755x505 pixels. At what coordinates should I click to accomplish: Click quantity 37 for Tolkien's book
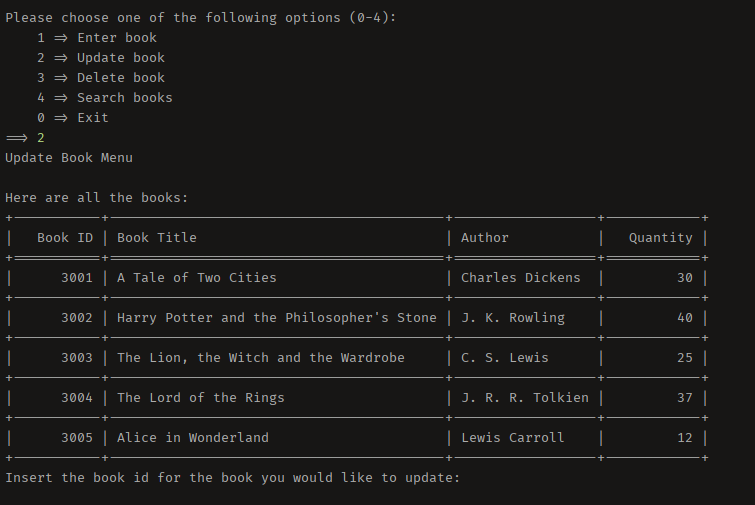[x=684, y=398]
